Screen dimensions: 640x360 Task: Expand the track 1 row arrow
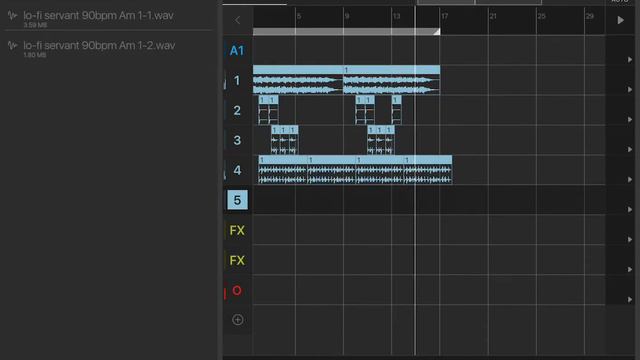point(630,89)
